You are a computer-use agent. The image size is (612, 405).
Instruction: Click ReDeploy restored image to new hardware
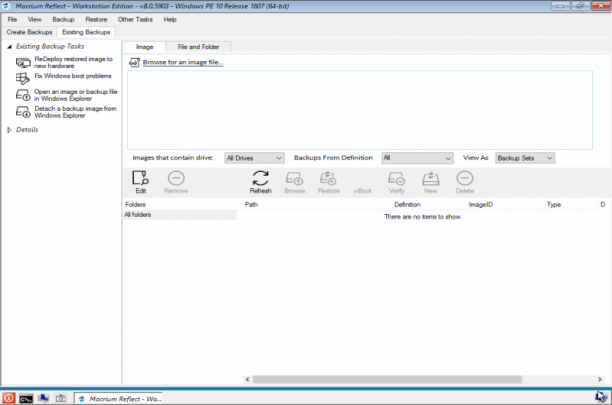point(73,62)
